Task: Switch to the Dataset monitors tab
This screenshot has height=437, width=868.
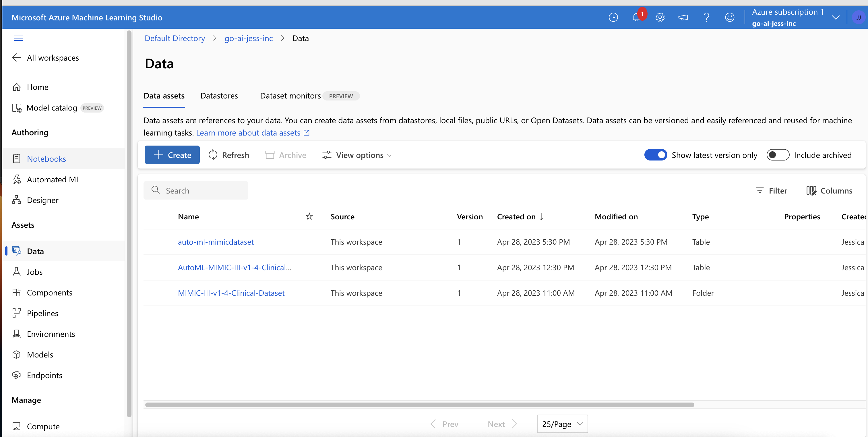Action: [290, 96]
